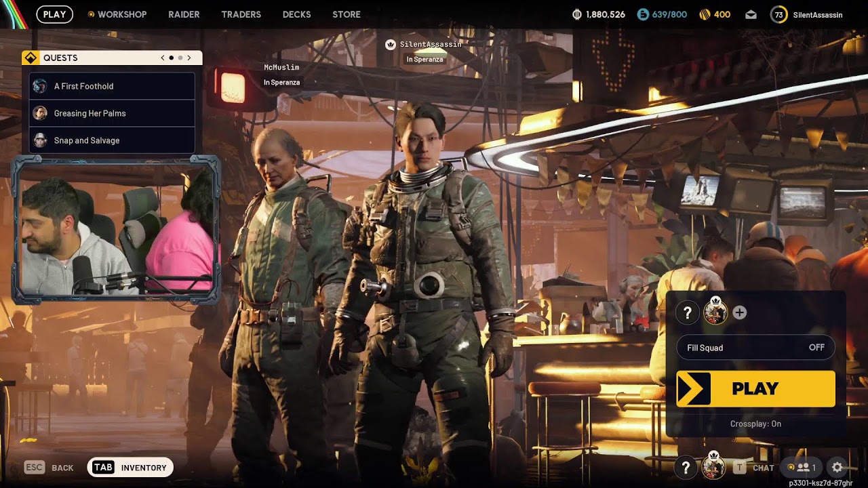Select the first quests page dot
Screen dimensions: 868x488
[171, 58]
